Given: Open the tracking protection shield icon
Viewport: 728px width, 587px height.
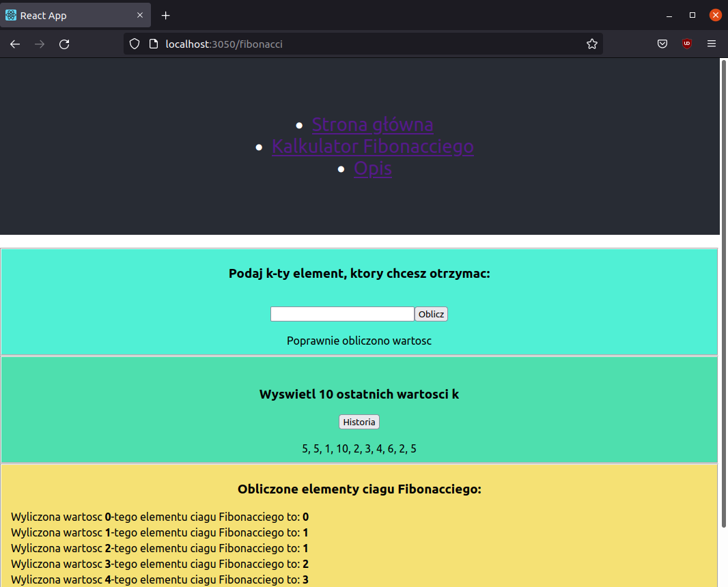Looking at the screenshot, I should 134,44.
